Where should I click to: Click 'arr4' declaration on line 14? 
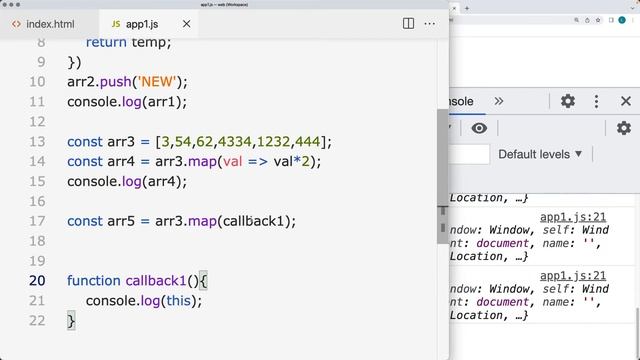click(x=121, y=162)
